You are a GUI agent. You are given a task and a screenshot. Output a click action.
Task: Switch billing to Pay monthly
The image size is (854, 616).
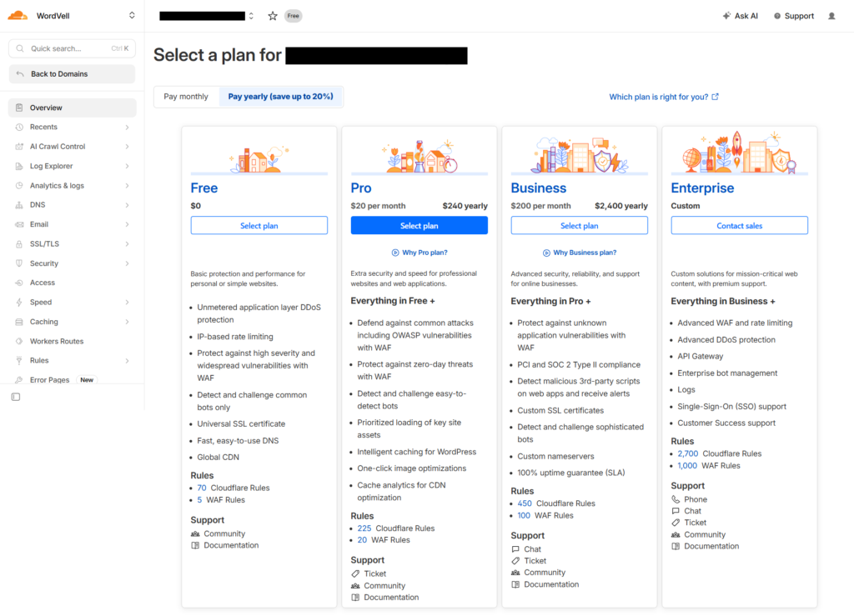[186, 96]
